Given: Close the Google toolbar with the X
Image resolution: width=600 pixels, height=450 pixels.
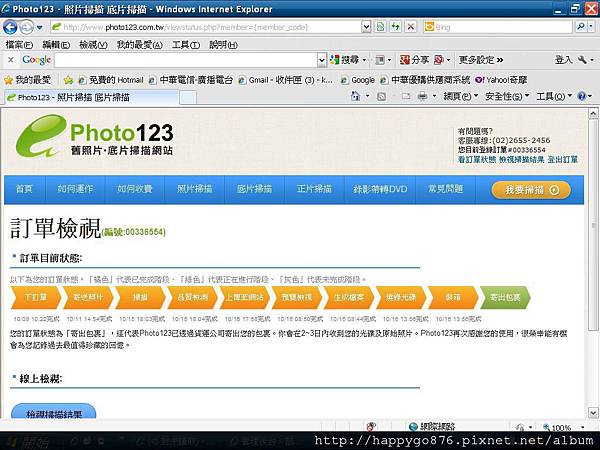Looking at the screenshot, I should click(11, 60).
